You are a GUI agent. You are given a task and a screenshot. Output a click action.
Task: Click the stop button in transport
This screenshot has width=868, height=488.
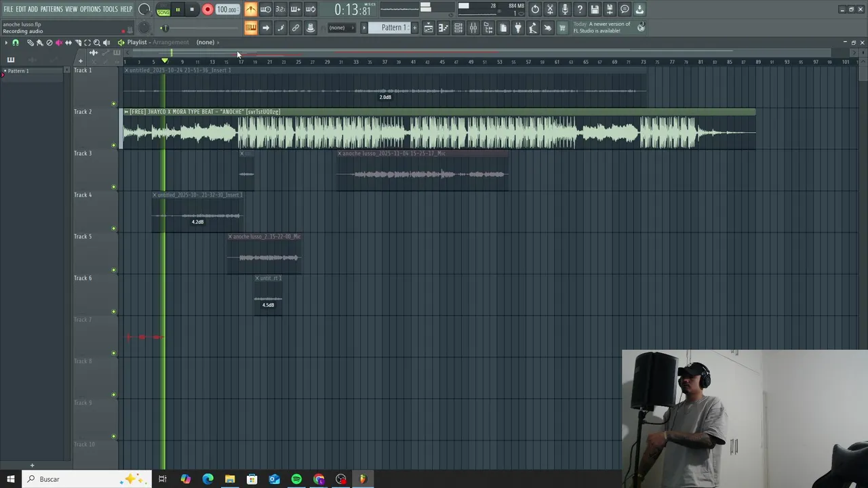coord(192,9)
